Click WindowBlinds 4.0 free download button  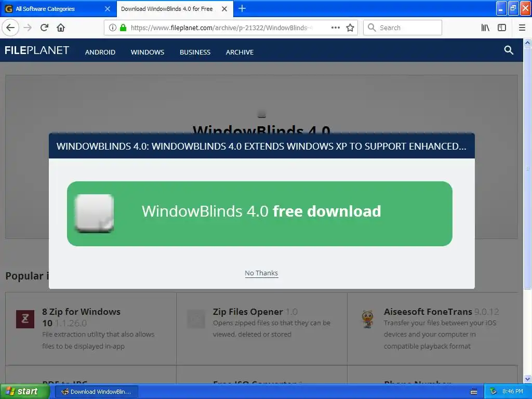pos(260,214)
